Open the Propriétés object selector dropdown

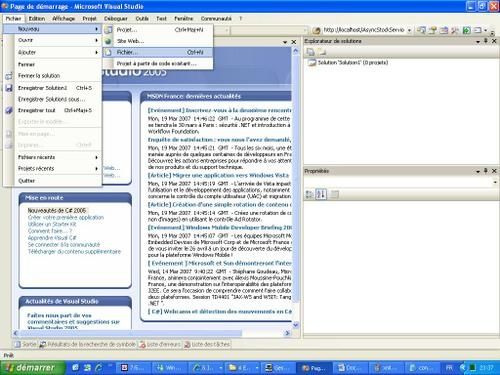495,182
